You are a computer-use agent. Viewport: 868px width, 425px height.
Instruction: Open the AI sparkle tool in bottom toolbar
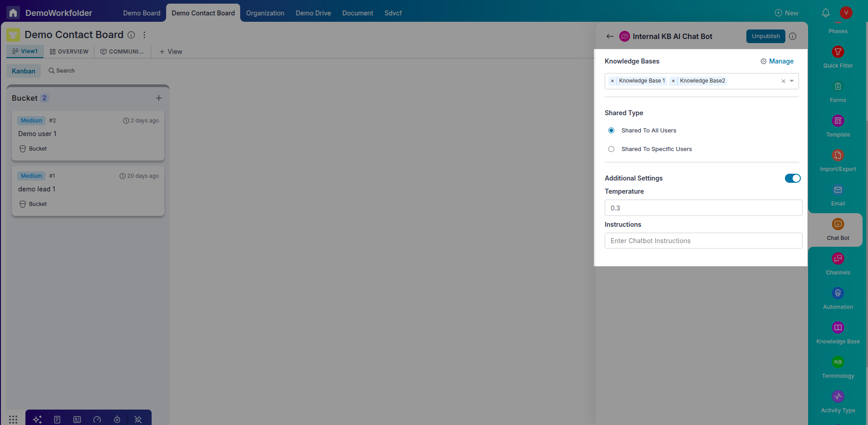pos(37,420)
